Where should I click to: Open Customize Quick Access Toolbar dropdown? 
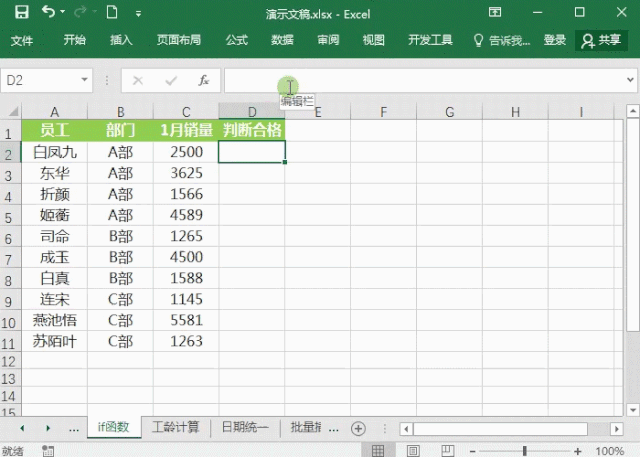click(138, 14)
